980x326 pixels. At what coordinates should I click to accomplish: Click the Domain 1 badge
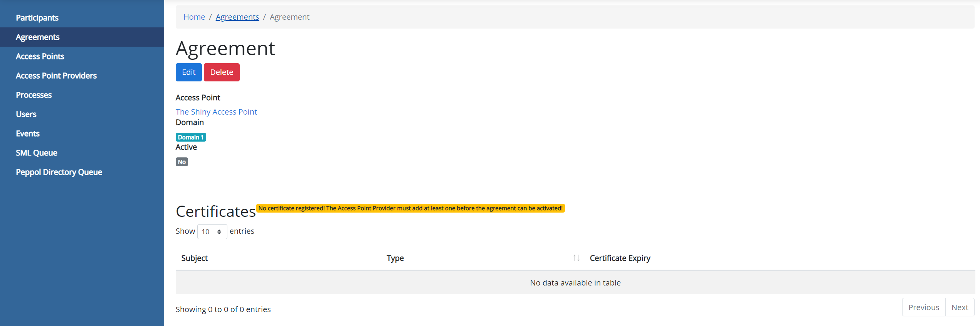(x=191, y=137)
